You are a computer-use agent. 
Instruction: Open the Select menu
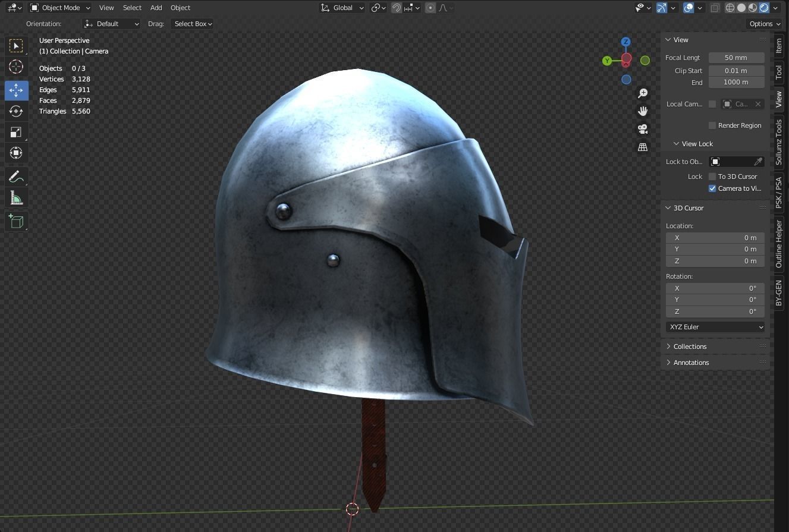132,8
